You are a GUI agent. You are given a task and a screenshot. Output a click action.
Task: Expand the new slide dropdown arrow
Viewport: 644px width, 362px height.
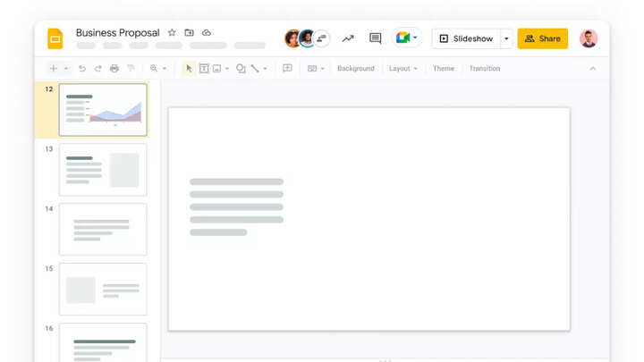[x=66, y=69]
